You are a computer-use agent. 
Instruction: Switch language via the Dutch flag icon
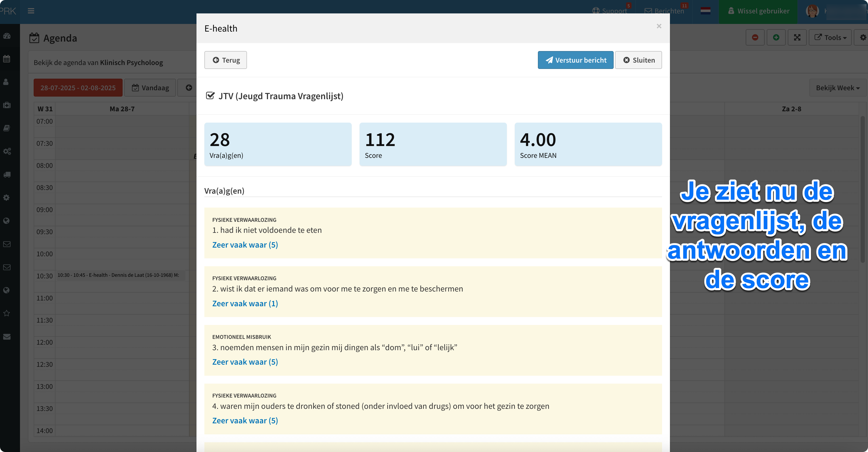click(705, 11)
